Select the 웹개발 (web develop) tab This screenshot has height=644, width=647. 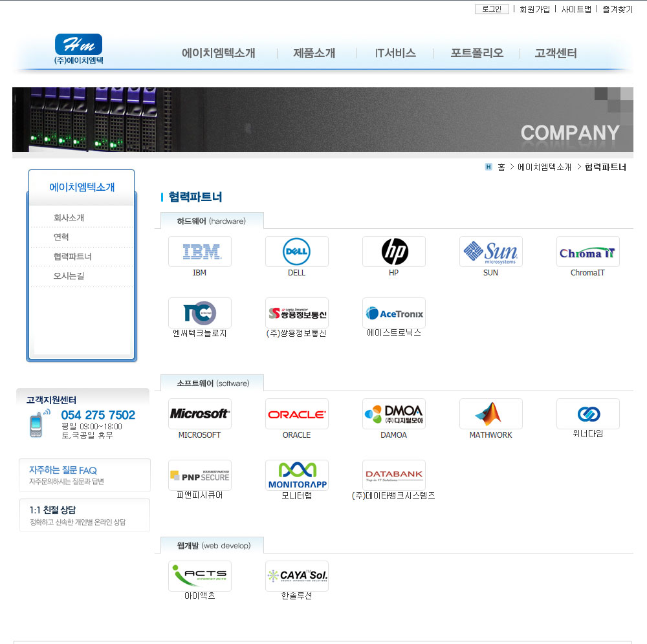pyautogui.click(x=212, y=546)
